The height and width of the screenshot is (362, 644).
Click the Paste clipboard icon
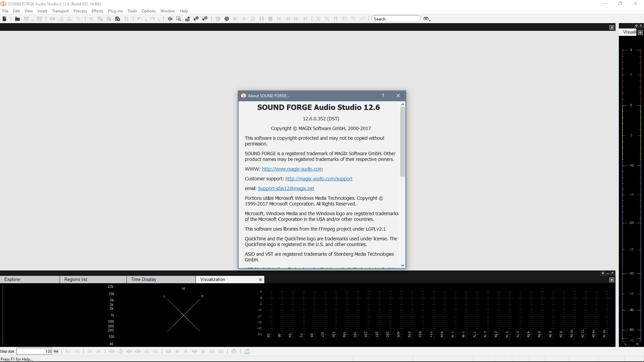click(109, 19)
